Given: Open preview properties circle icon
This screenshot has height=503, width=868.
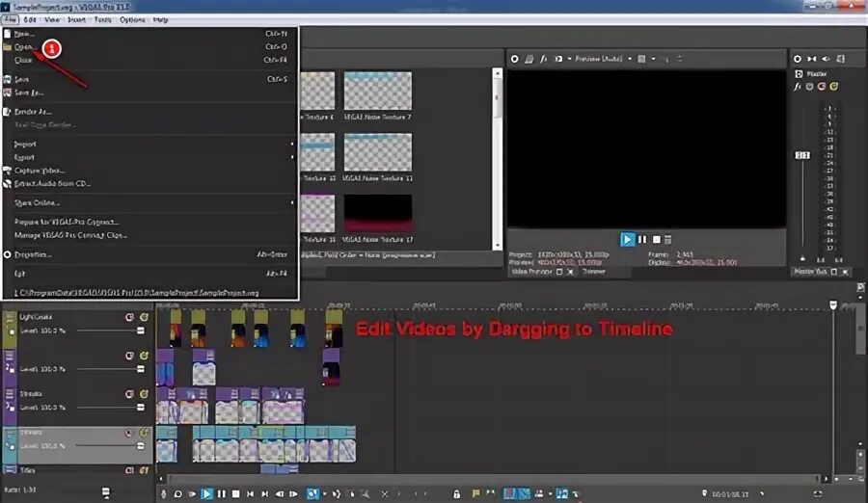Looking at the screenshot, I should (515, 59).
